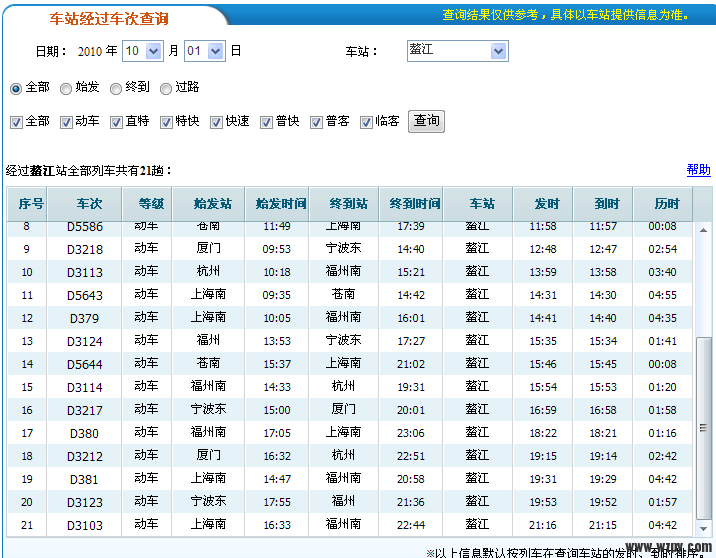Toggle the 快速 checkbox

tap(216, 122)
